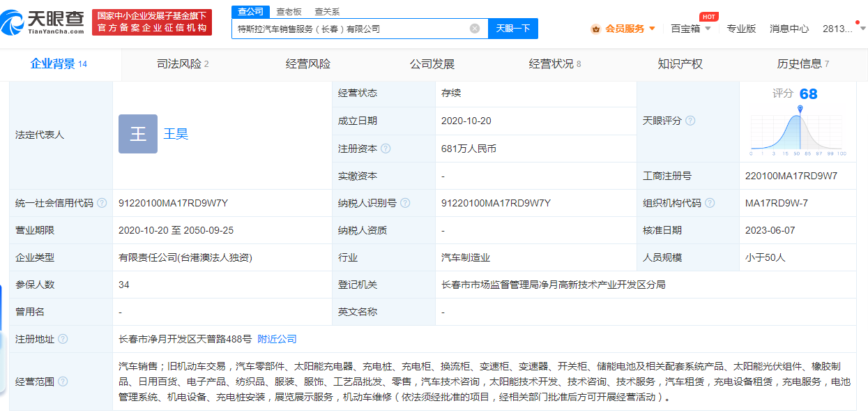868x415 pixels.
Task: Click the 天眼一下 search button
Action: click(512, 29)
